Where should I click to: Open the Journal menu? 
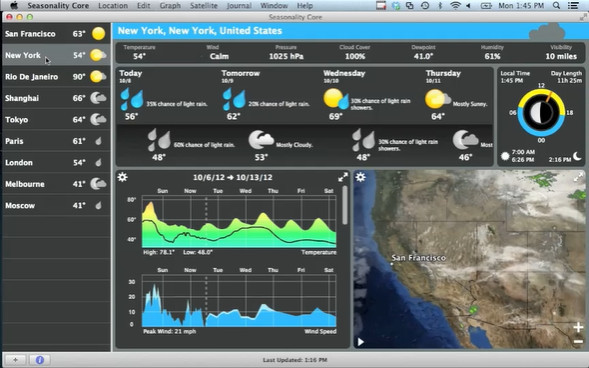click(x=239, y=6)
